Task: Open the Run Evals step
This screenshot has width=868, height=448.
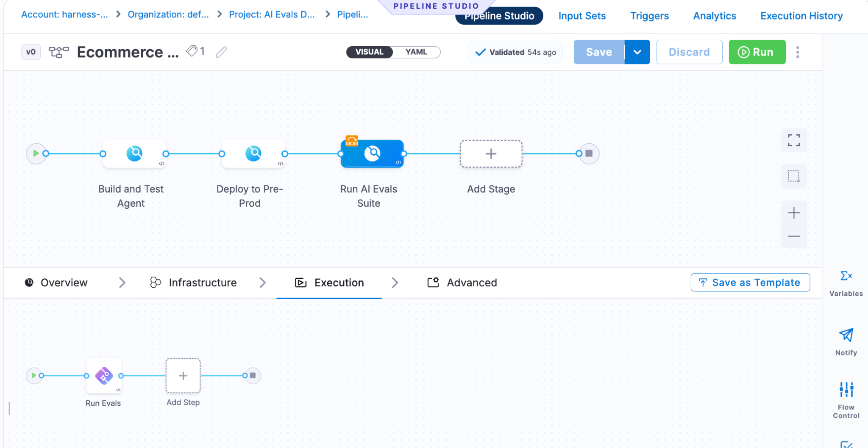Action: click(x=104, y=376)
